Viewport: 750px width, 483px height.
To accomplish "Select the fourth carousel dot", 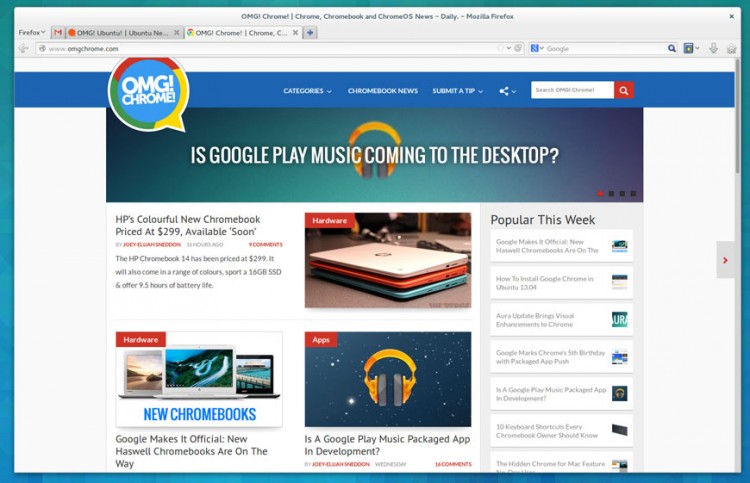I will (633, 194).
